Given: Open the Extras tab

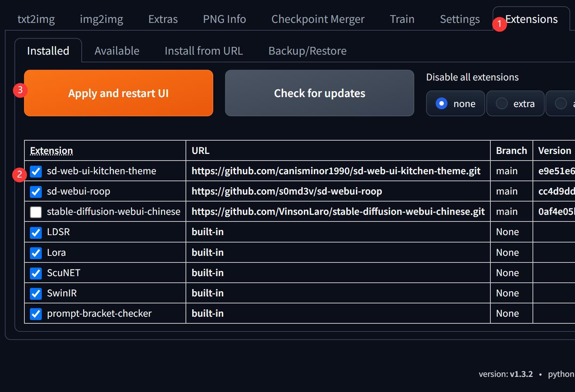Looking at the screenshot, I should 163,19.
